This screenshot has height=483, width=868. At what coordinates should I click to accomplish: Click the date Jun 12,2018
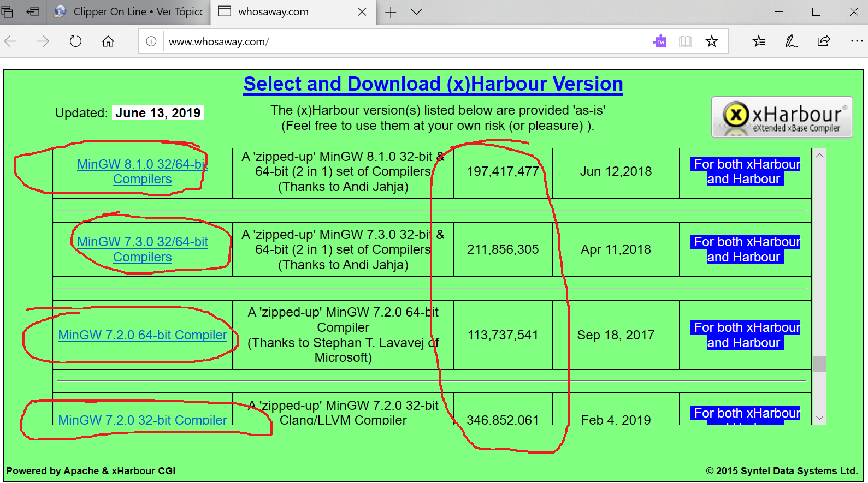point(616,171)
